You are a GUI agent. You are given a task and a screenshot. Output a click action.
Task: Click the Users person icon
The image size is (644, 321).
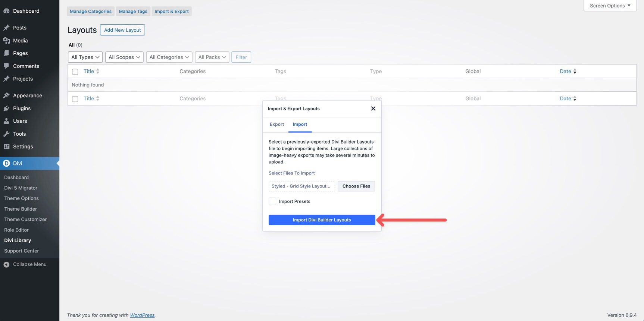tap(6, 121)
